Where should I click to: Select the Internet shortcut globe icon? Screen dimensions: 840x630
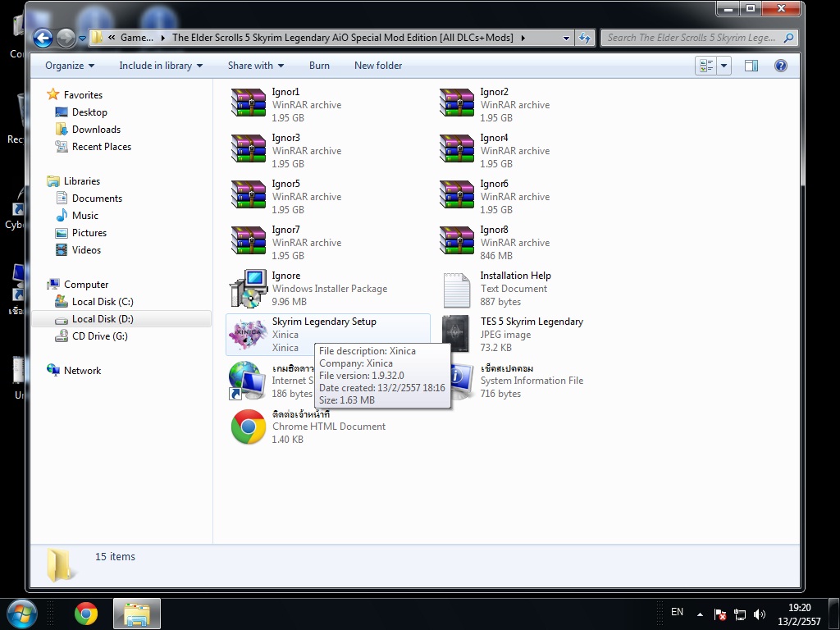click(246, 381)
